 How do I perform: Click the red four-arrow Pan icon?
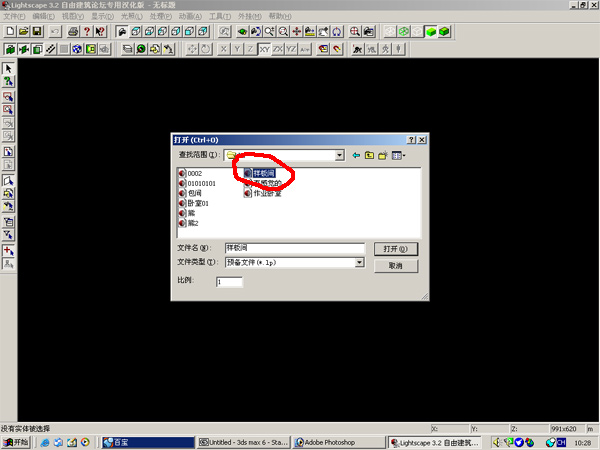pos(297,31)
